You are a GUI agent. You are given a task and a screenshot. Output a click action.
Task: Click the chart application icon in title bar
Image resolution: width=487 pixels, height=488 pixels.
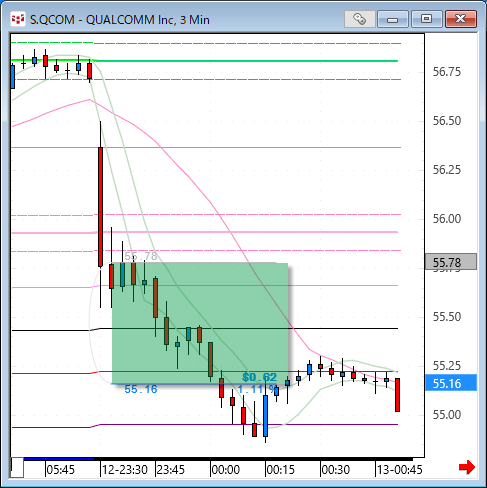17,19
